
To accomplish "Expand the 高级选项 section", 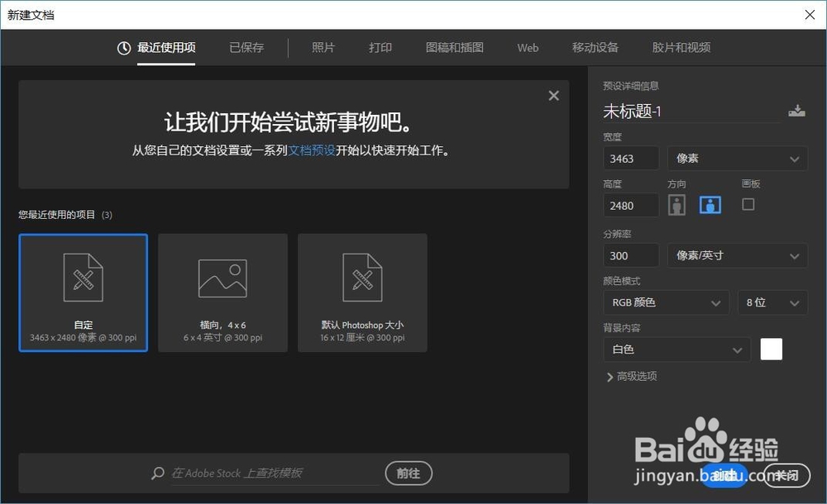I will pyautogui.click(x=631, y=376).
